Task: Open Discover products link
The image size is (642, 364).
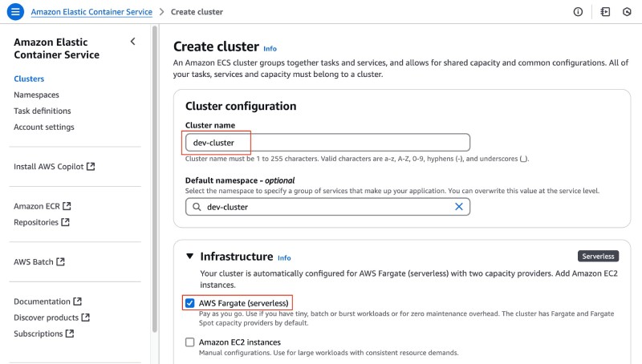Action: point(51,317)
